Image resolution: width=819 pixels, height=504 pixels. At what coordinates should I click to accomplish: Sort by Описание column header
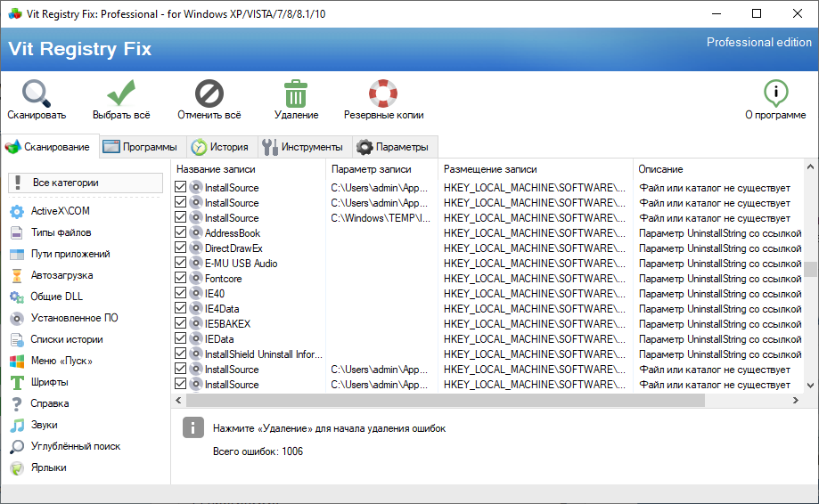click(718, 169)
